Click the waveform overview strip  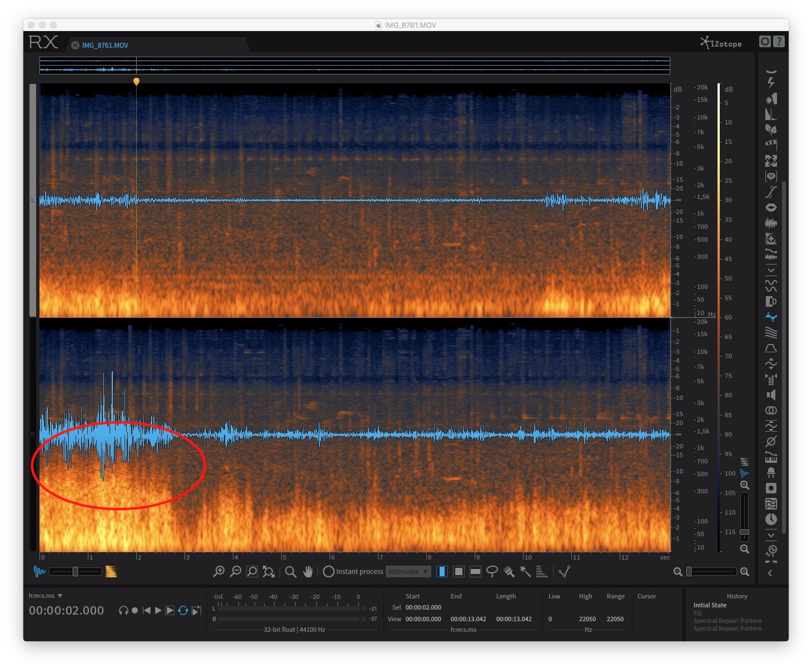pyautogui.click(x=355, y=65)
